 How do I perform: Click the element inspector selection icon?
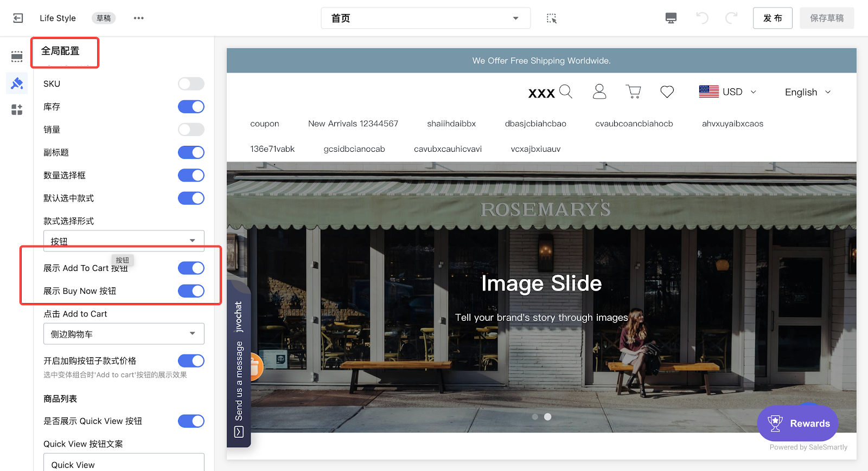click(551, 18)
